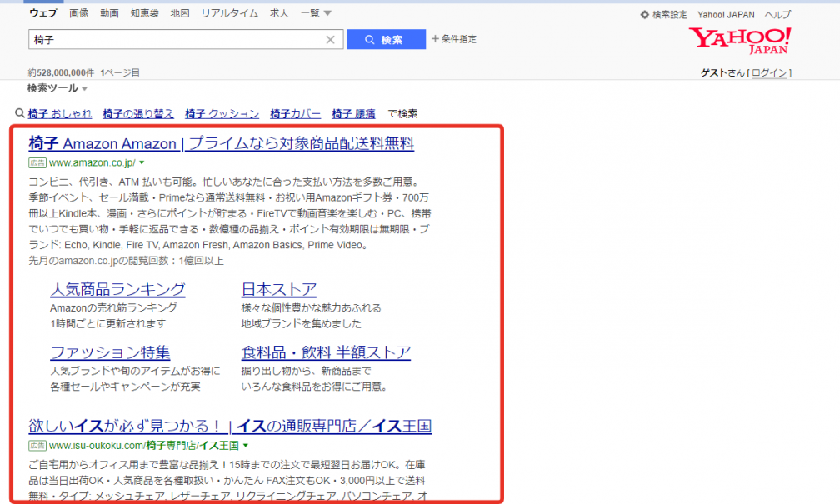This screenshot has height=504, width=840.
Task: Select related search 椅子 おしゃれ
Action: point(59,113)
